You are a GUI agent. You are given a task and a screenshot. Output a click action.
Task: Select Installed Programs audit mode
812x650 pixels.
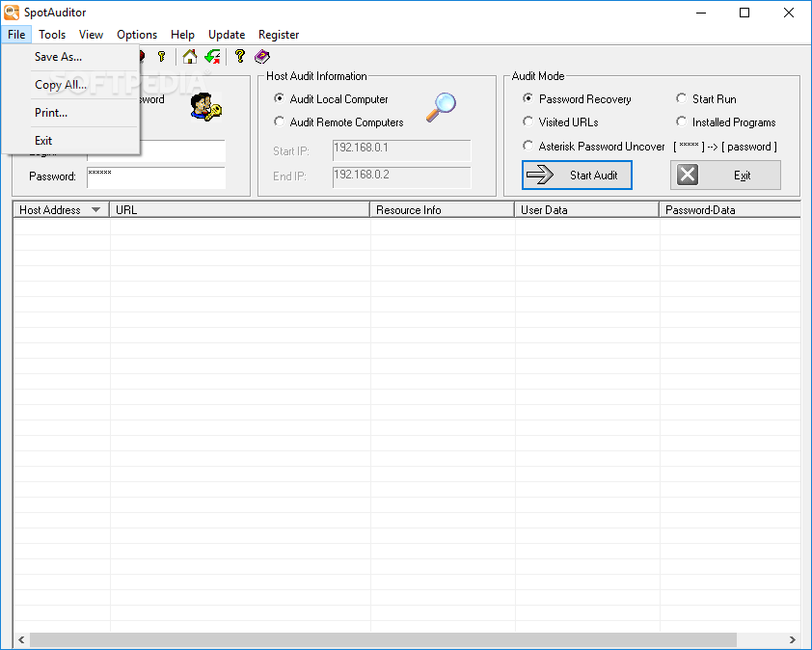[x=682, y=122]
